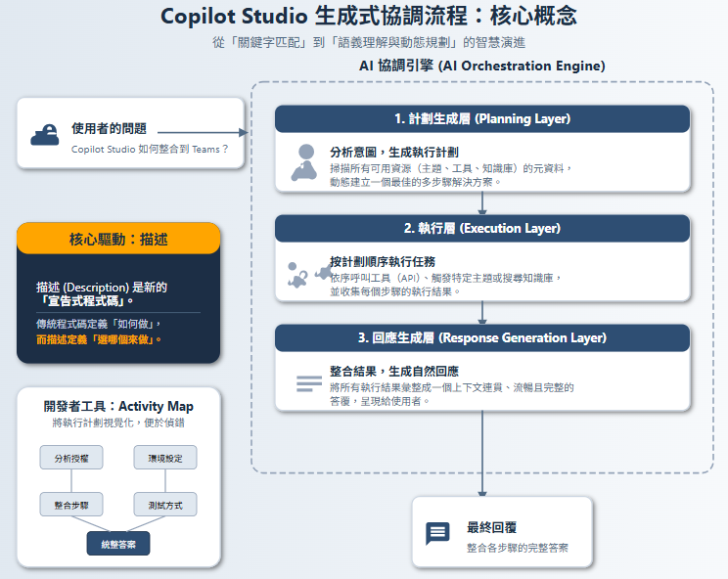Select the 整合步驟 node in Activity Map
This screenshot has width=728, height=579.
click(x=71, y=505)
